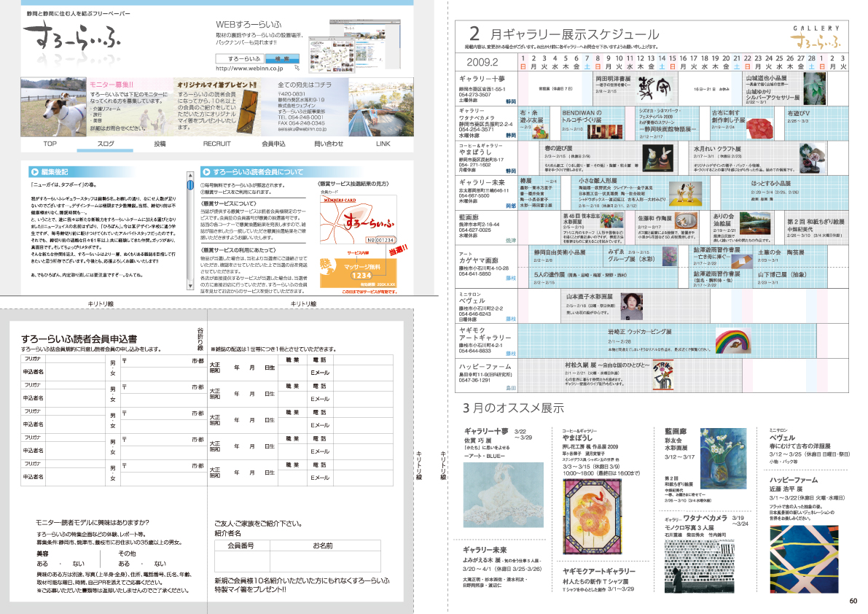This screenshot has width=868, height=614.
Task: Open the RECRUIT navigation tab
Action: (216, 144)
